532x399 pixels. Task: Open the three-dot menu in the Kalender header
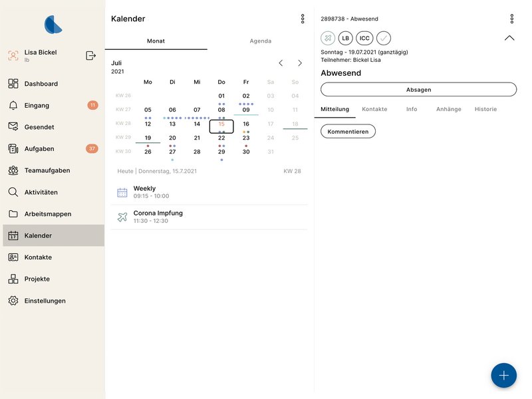(303, 19)
